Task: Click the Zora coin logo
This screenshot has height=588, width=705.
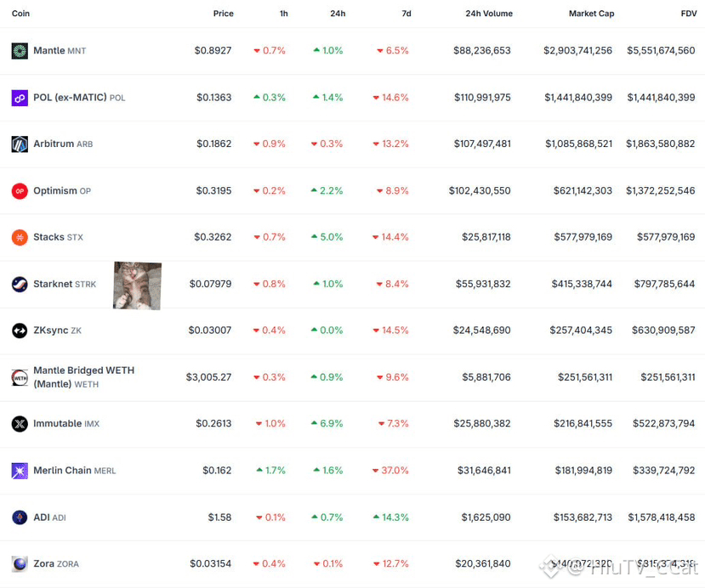Action: pyautogui.click(x=20, y=563)
